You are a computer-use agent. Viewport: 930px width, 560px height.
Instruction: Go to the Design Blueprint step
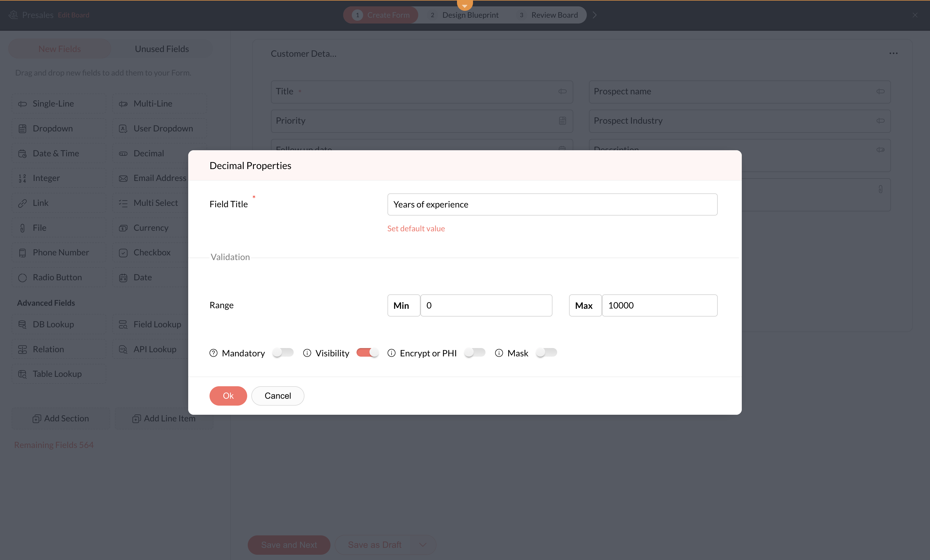[470, 15]
